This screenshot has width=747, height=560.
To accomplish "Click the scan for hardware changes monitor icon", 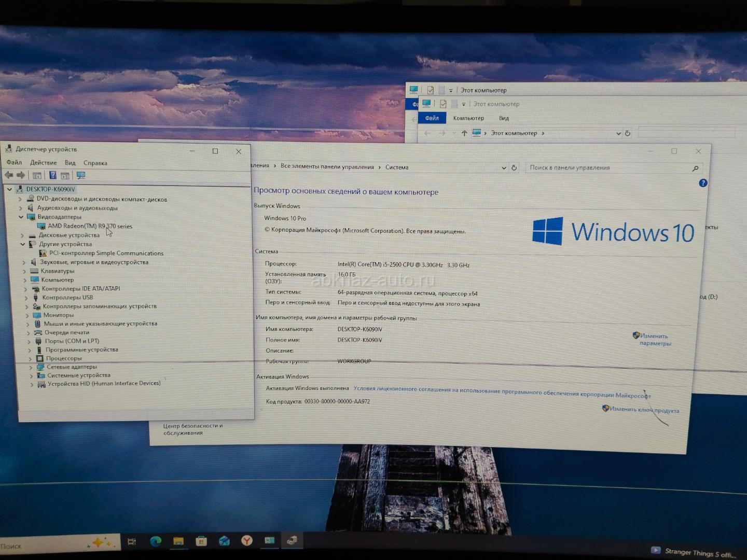I will (x=80, y=175).
